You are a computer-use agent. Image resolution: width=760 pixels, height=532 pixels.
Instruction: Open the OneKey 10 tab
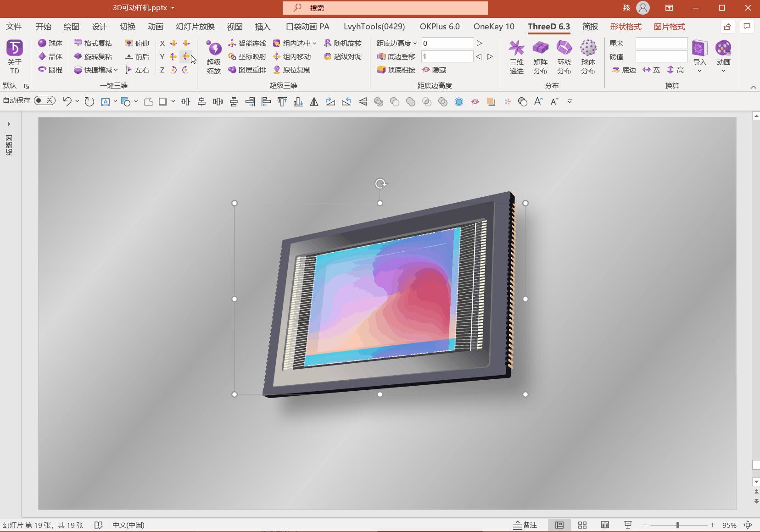point(494,27)
